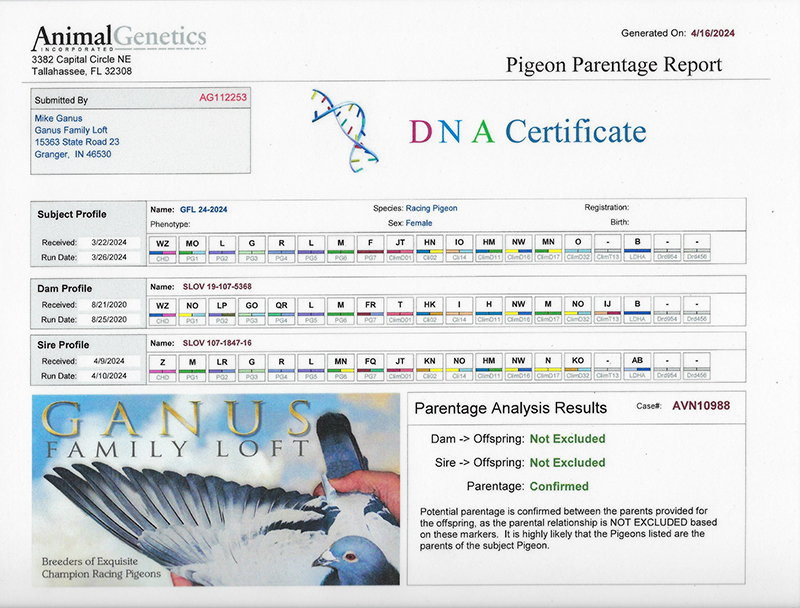Select Subject Profile "MO" marker cell
Viewport: 800px width, 608px height.
tap(192, 248)
